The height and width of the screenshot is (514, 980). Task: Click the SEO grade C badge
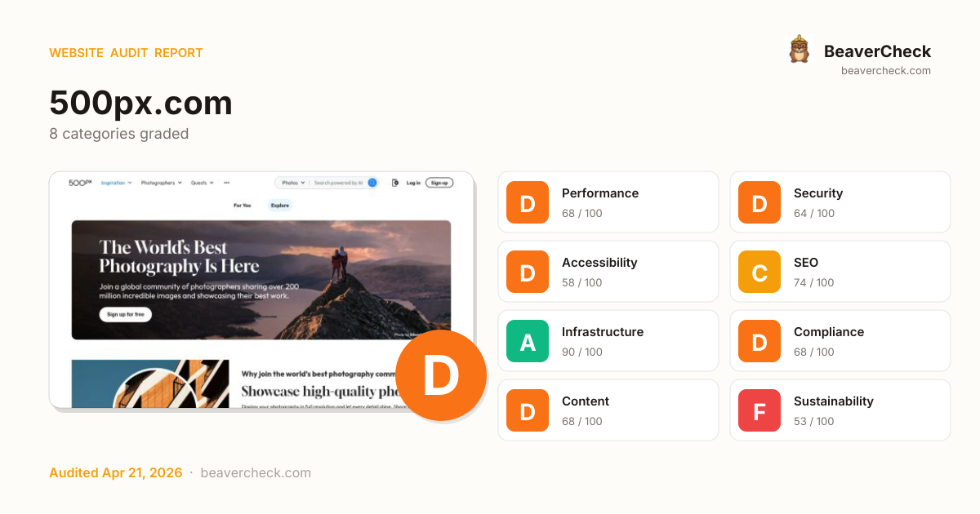point(759,272)
